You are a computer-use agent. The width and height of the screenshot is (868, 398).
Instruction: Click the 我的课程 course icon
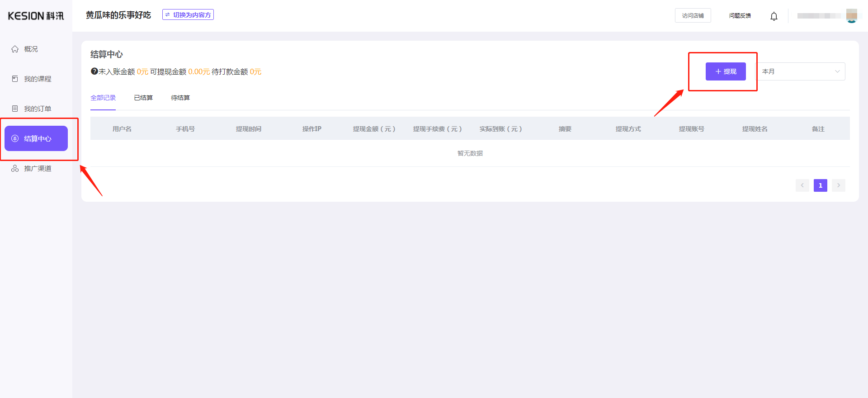coord(15,79)
